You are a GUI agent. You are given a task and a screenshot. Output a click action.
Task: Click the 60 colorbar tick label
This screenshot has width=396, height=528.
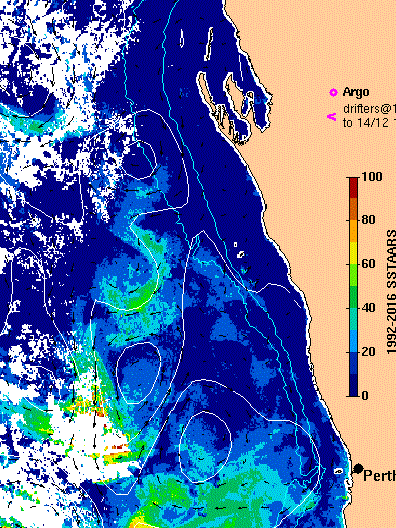(368, 264)
